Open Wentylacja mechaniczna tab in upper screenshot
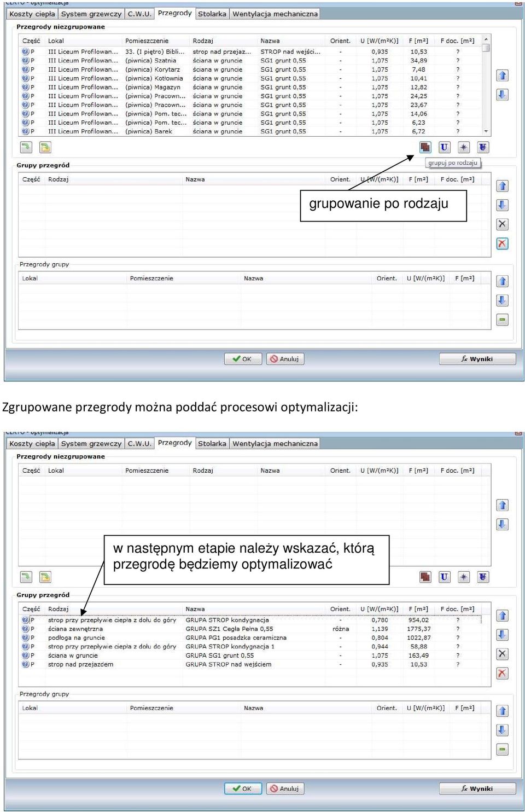Image resolution: width=525 pixels, height=812 pixels. 275,14
